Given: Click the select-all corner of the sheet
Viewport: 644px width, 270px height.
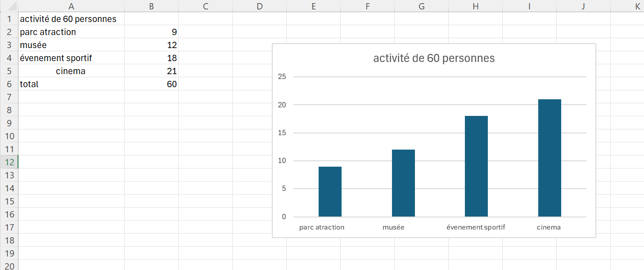Looking at the screenshot, I should click(9, 6).
